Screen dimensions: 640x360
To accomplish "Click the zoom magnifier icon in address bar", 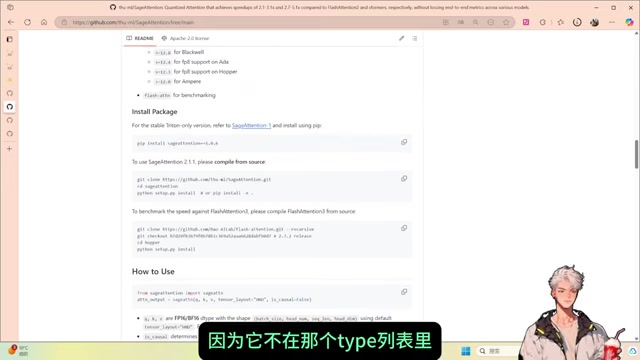I will [x=476, y=22].
